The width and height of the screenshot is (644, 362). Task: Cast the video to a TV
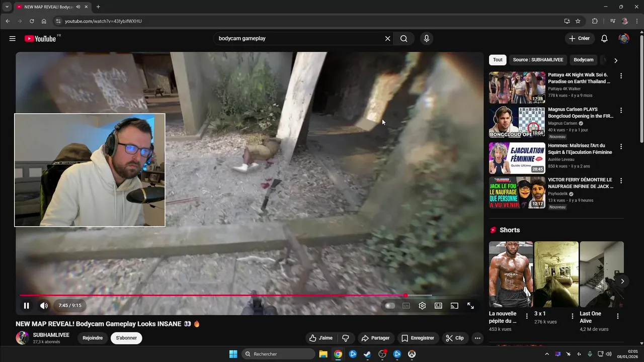[454, 306]
